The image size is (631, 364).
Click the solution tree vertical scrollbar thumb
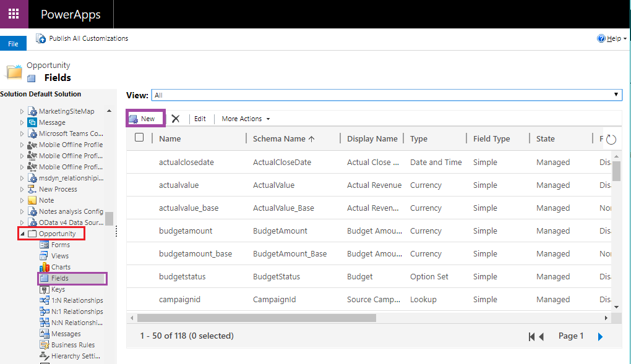pos(109,218)
